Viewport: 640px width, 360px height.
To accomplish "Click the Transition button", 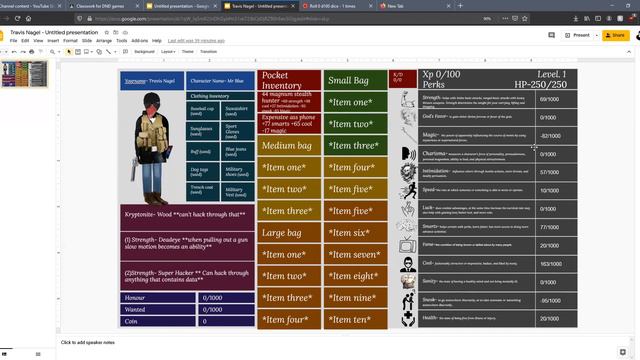I will tap(209, 52).
